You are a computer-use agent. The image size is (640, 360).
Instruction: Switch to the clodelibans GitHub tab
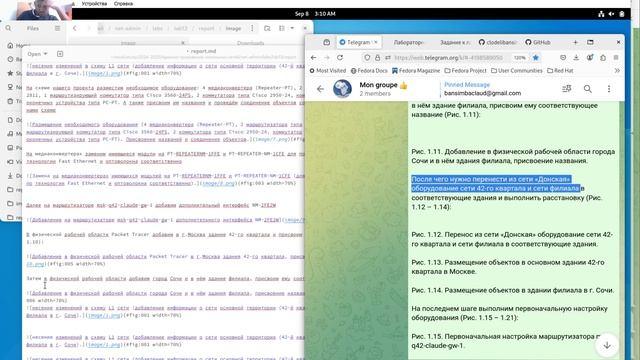[x=498, y=42]
